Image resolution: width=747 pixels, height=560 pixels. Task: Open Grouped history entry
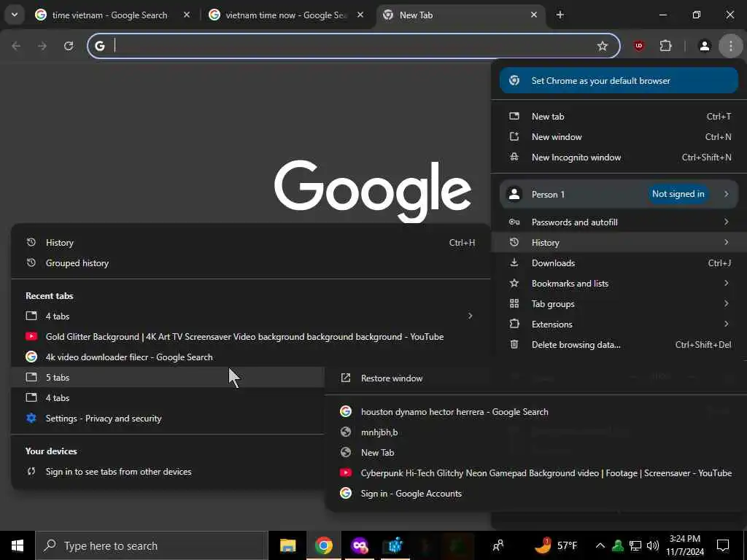[251, 262]
